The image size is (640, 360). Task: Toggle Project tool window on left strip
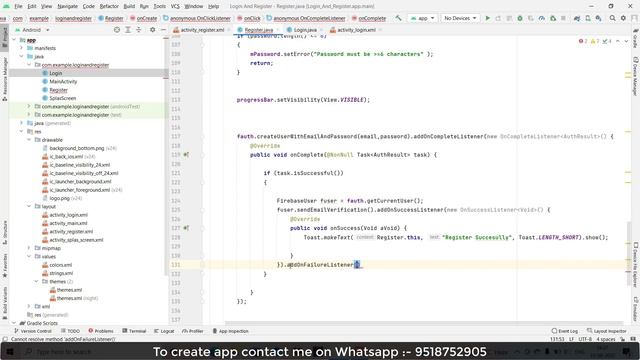(4, 38)
